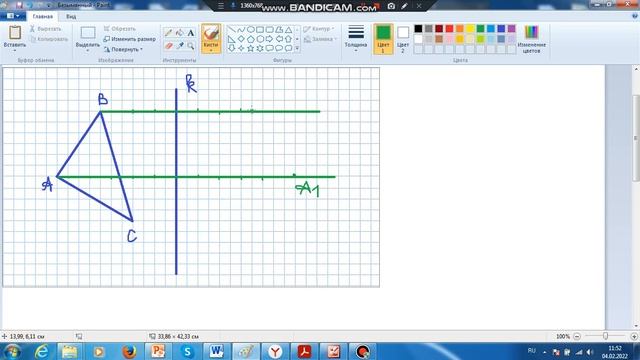The image size is (640, 360).
Task: Open Skype from the taskbar
Action: tap(187, 351)
